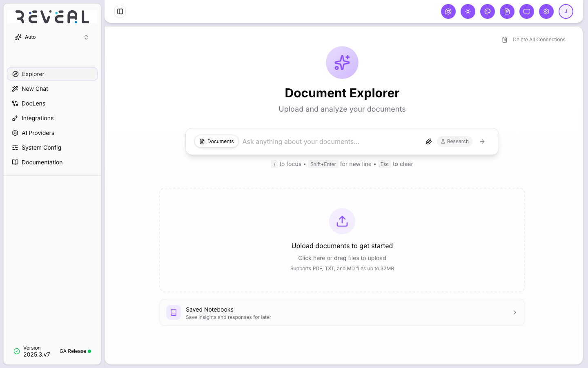Click 'Save insights and responses for later' text
588x368 pixels.
[x=228, y=317]
